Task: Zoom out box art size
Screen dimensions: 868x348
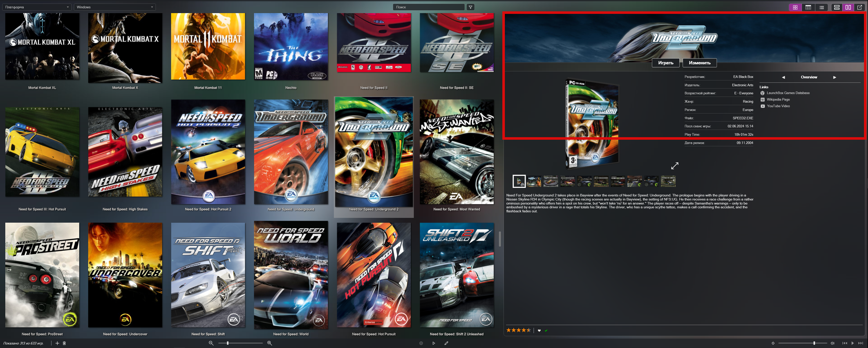Action: tap(211, 343)
